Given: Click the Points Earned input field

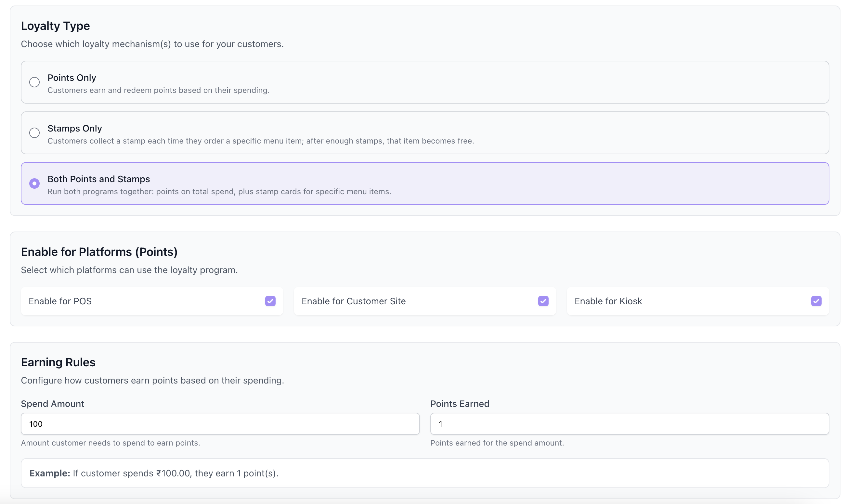Looking at the screenshot, I should click(x=630, y=424).
